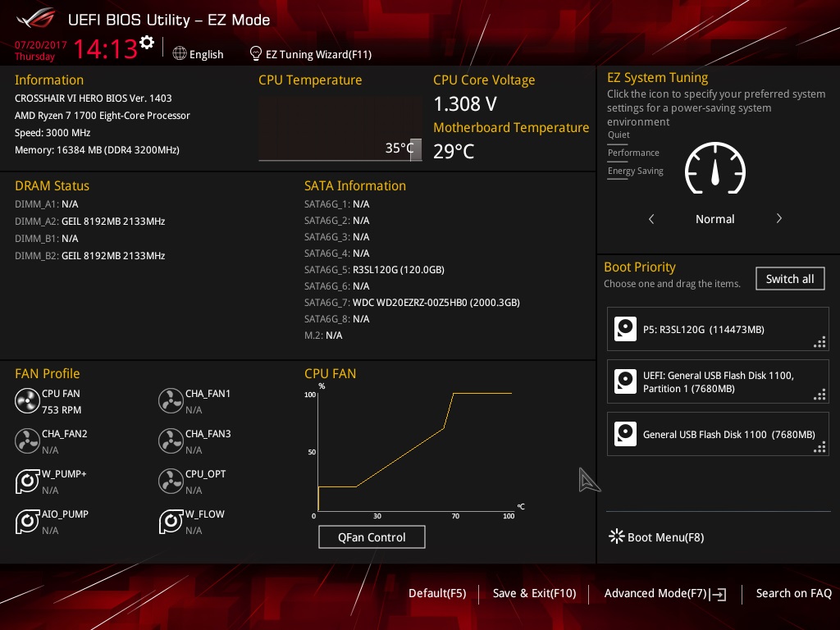This screenshot has width=840, height=630.
Task: Click drag handle dots on P5: R3SL120G
Action: pos(819,342)
